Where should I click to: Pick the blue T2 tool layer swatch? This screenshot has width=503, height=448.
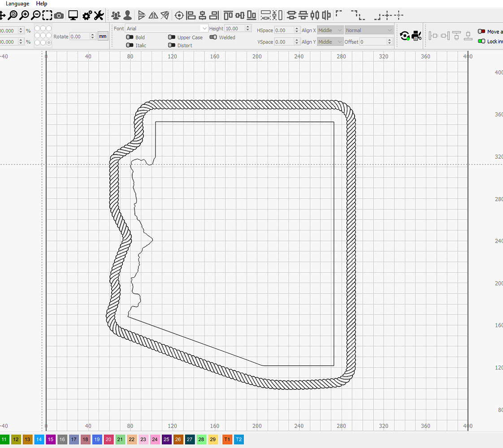pos(238,439)
